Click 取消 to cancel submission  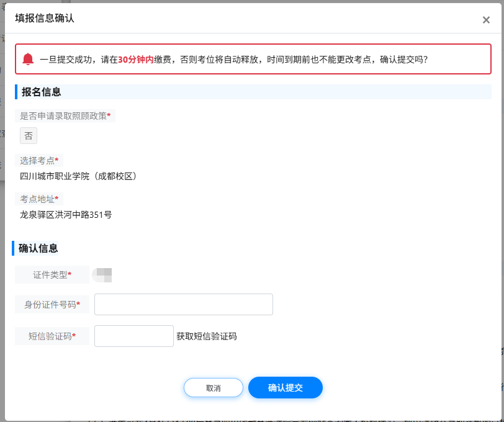tap(213, 387)
